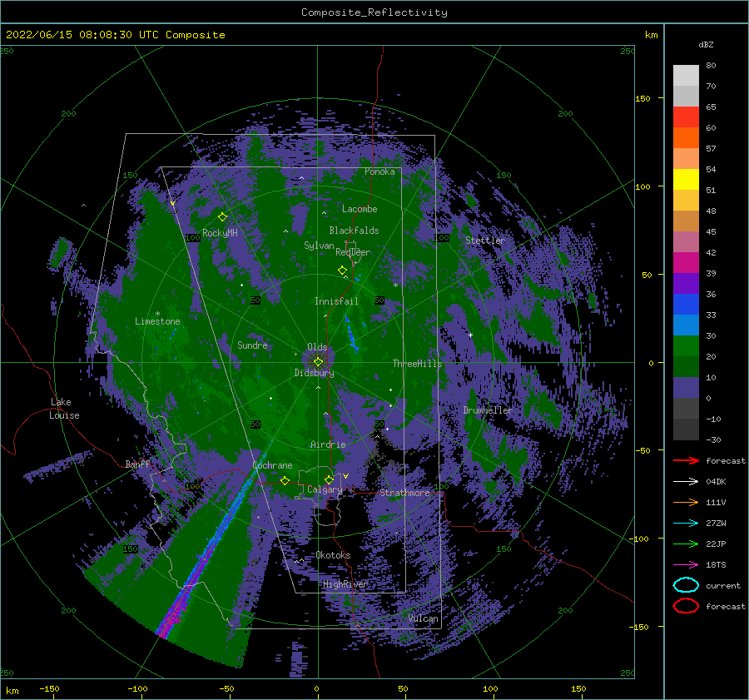Image resolution: width=749 pixels, height=700 pixels.
Task: Select the magenta 42 dBZ swatch
Action: click(x=686, y=262)
